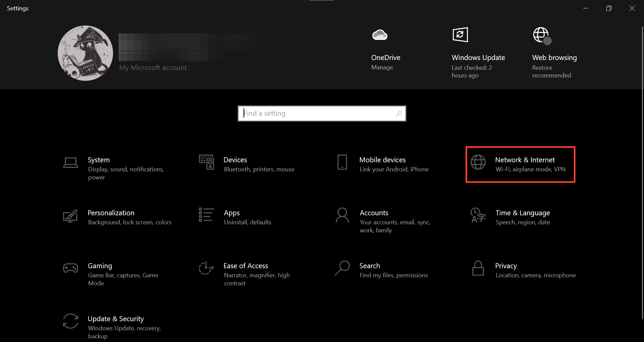Click the System laptop icon
644x342 pixels.
[x=70, y=163]
